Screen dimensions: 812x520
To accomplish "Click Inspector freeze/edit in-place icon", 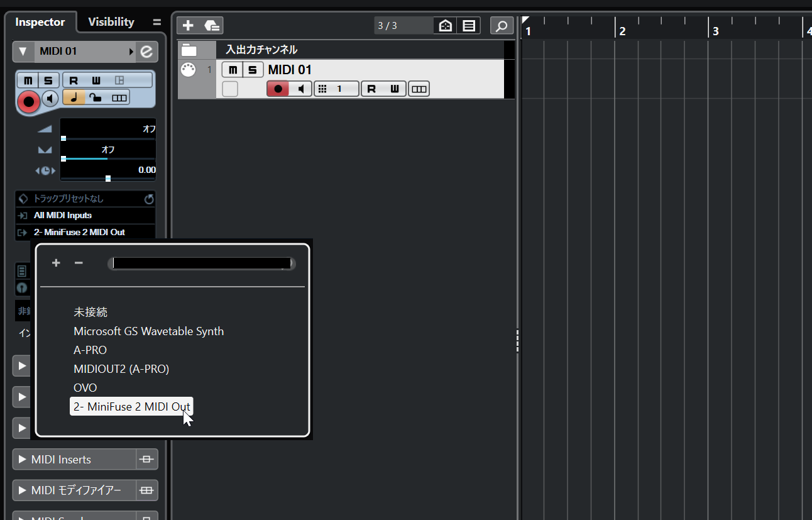I will pos(119,80).
